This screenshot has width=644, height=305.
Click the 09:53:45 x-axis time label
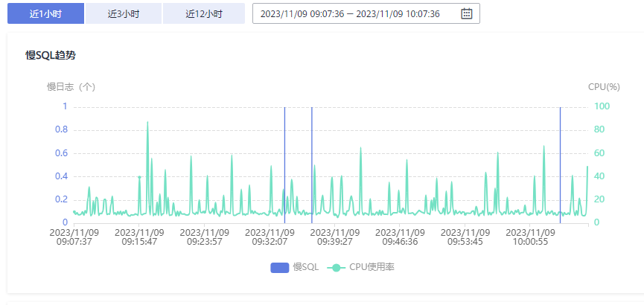(x=465, y=241)
